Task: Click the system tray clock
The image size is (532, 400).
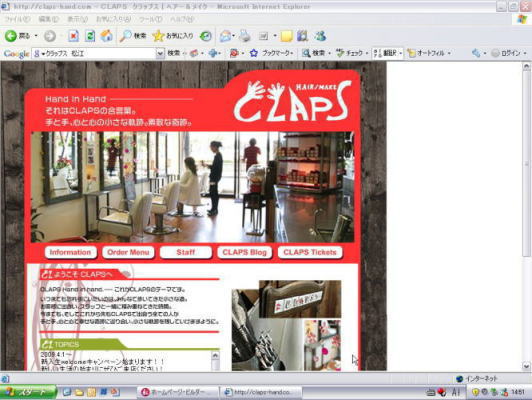Action: pyautogui.click(x=518, y=392)
